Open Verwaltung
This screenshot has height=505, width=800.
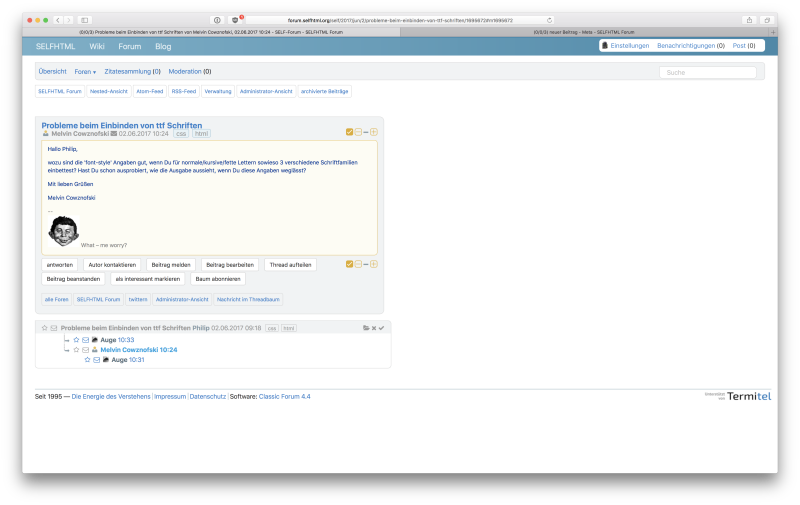tap(218, 91)
